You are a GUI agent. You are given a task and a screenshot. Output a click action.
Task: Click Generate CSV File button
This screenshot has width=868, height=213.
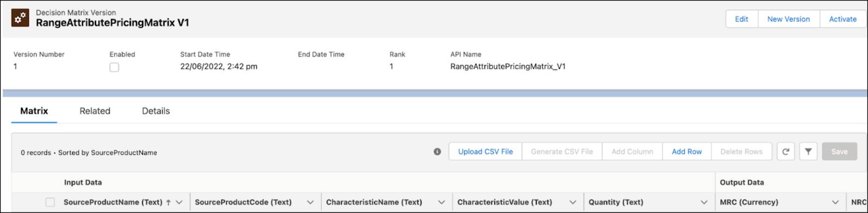click(562, 152)
